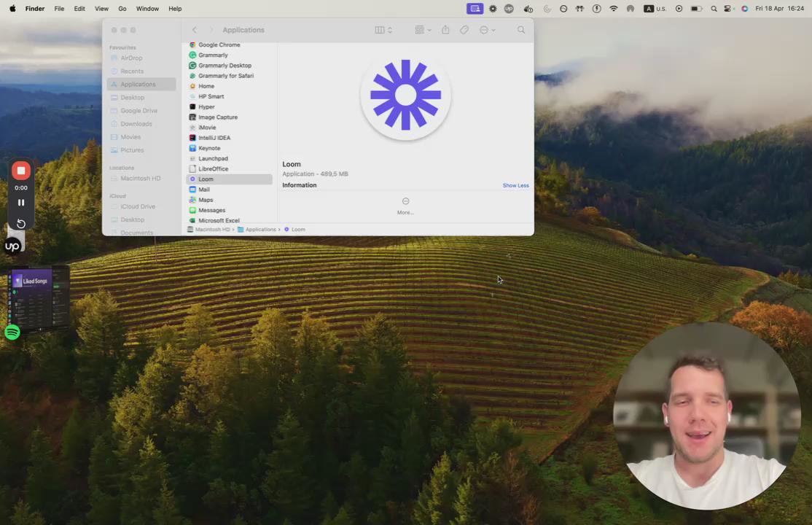812x525 pixels.
Task: Open the Action ellipsis dropdown in toolbar
Action: (488, 30)
